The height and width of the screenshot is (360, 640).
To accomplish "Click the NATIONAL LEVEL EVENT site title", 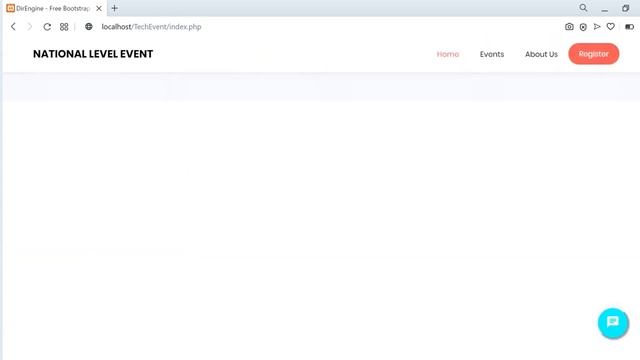I will tap(93, 54).
